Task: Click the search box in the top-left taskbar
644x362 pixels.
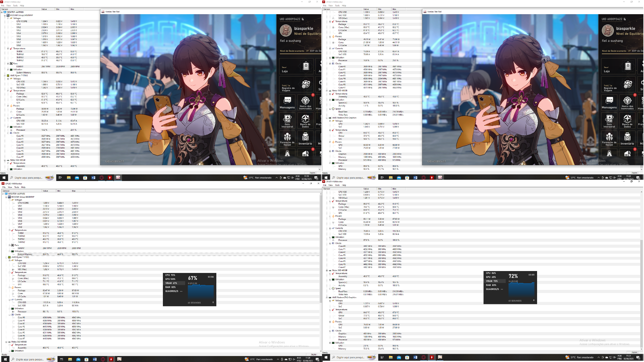Action: click(x=31, y=178)
